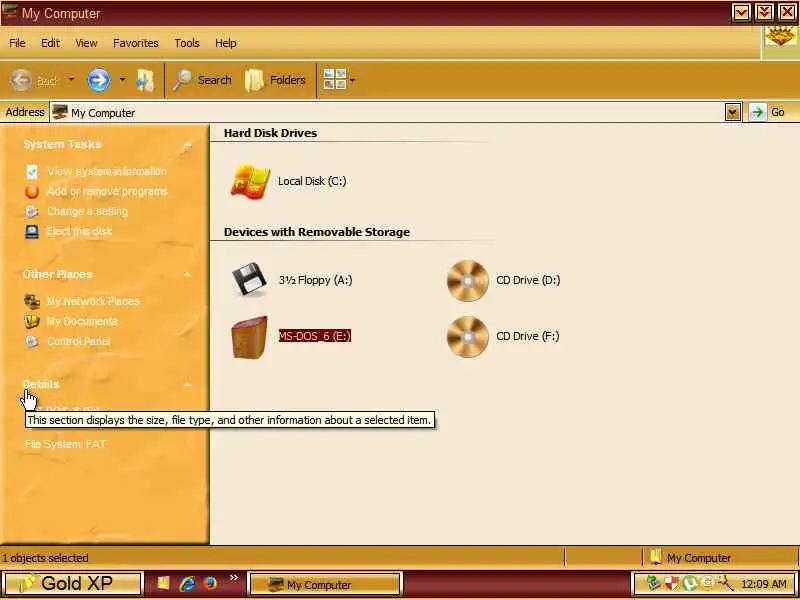Open the Edit menu
The width and height of the screenshot is (800, 600).
coord(50,43)
